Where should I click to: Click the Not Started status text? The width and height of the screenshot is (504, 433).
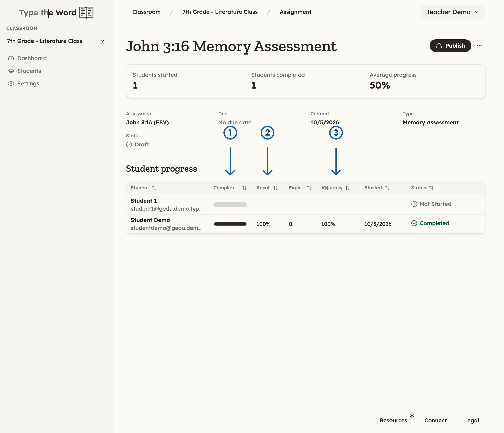click(435, 204)
